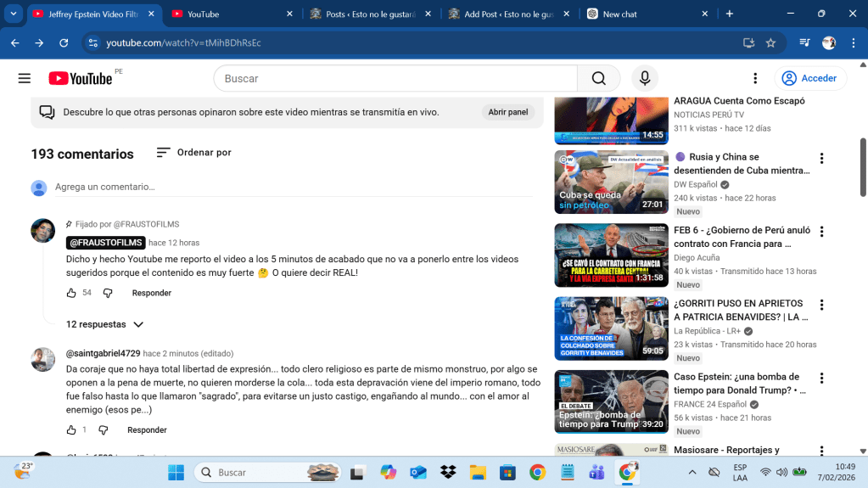Switch to the New chat tab
This screenshot has height=488, width=868.
(x=647, y=14)
